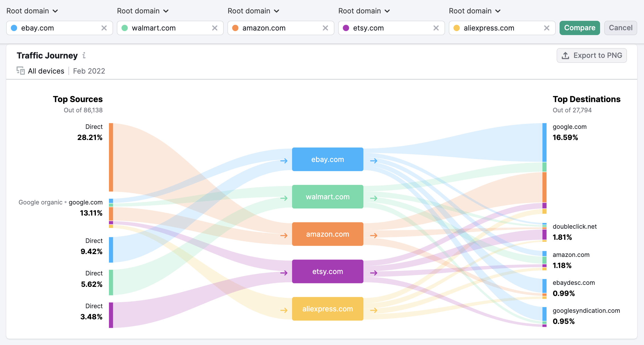Clear ebay.com from first domain field
644x345 pixels.
(104, 28)
